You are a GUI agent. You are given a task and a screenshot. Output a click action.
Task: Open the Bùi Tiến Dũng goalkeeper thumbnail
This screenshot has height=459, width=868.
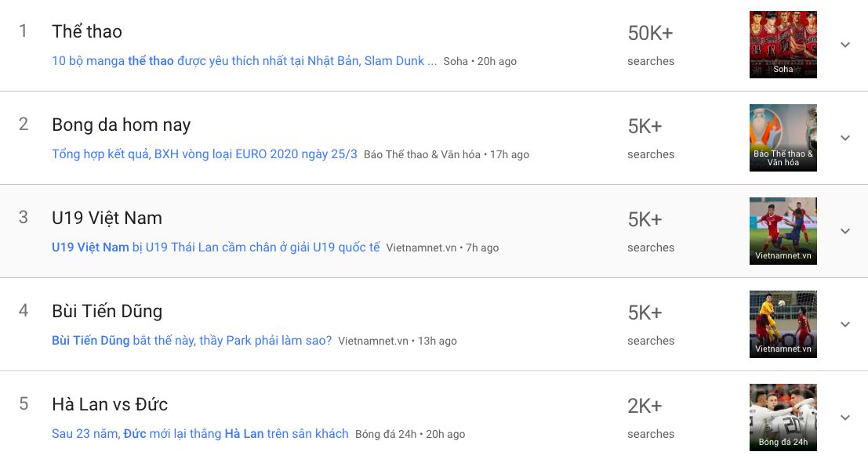coord(783,324)
